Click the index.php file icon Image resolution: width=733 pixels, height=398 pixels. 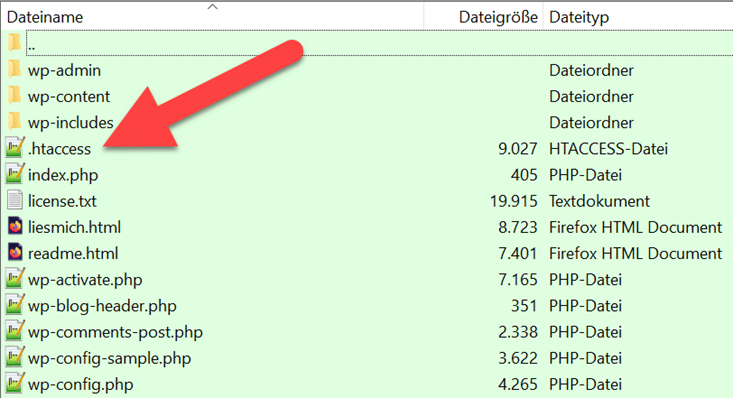point(14,174)
